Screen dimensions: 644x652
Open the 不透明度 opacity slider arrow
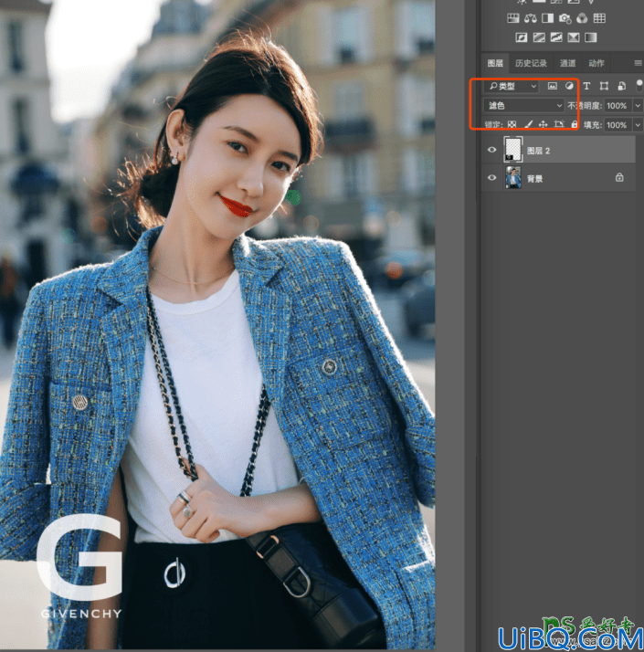click(x=638, y=106)
